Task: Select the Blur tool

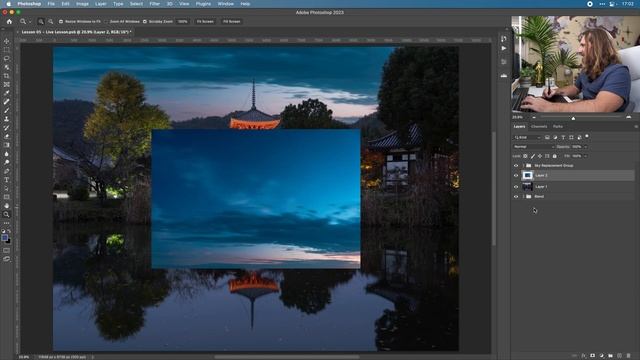Action: pos(7,154)
